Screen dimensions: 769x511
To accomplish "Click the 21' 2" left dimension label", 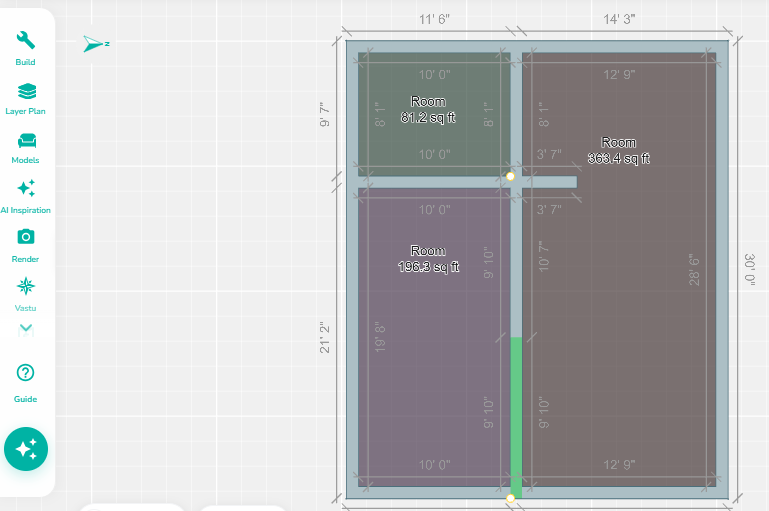I will (x=324, y=337).
